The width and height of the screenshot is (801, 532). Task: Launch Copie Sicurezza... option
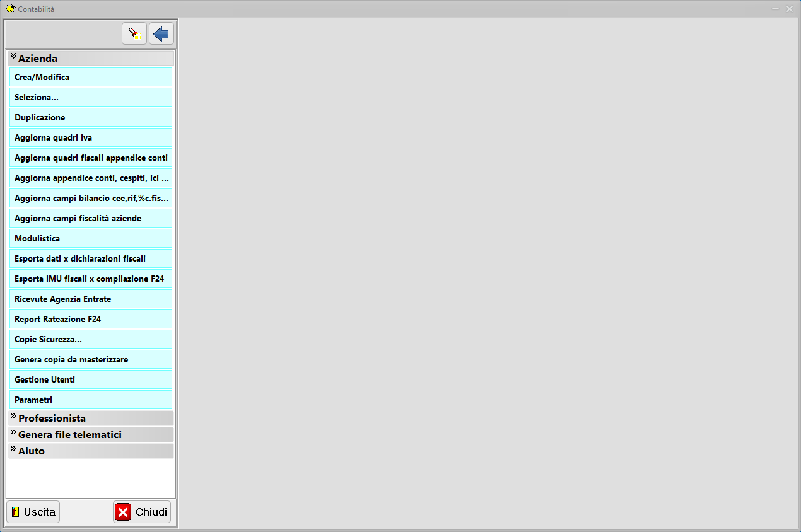(91, 339)
